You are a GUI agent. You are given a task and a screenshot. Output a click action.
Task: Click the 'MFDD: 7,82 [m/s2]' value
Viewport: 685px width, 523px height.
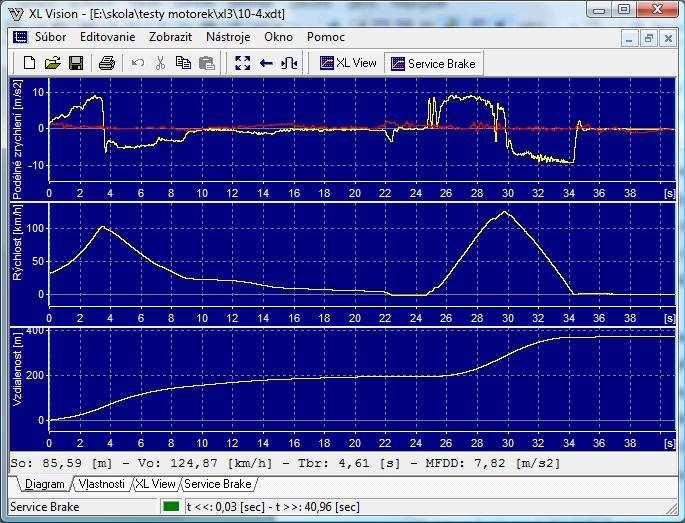coord(493,463)
